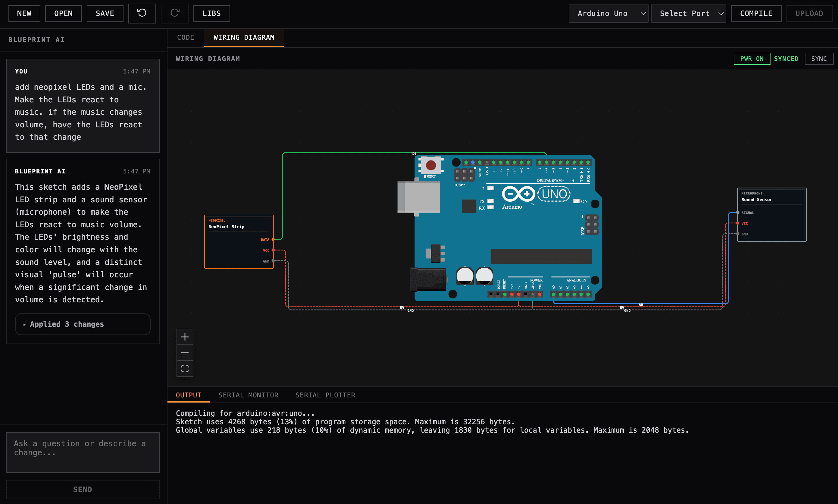Switch to the CODE tab
The image size is (838, 504).
tap(186, 37)
